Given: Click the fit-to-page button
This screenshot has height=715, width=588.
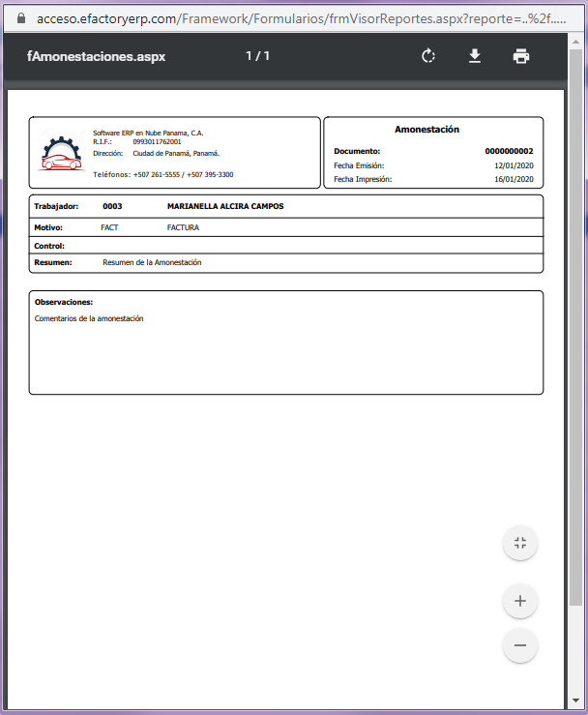Looking at the screenshot, I should pyautogui.click(x=520, y=543).
